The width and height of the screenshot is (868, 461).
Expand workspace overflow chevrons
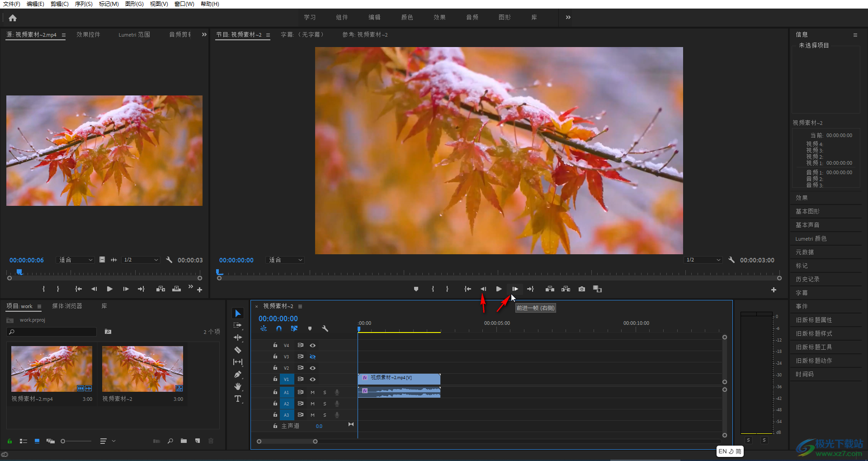(568, 18)
